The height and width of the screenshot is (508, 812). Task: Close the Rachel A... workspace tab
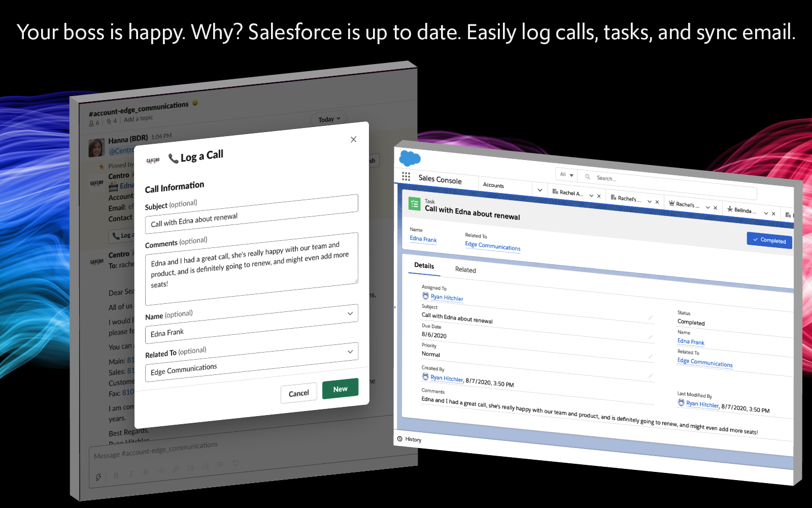pyautogui.click(x=599, y=196)
